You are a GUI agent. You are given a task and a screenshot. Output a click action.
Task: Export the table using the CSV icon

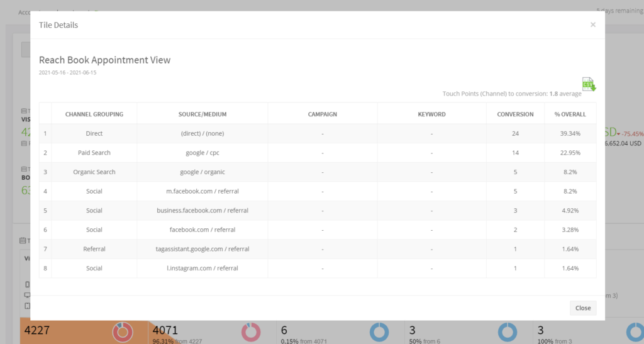(589, 84)
